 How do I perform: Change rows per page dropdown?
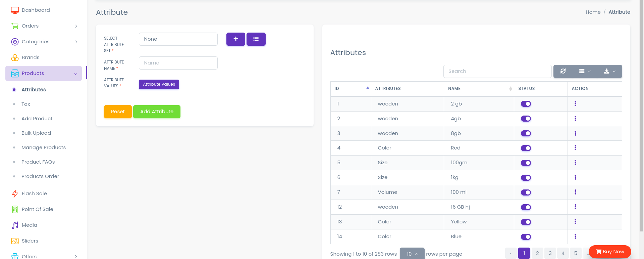tap(412, 254)
